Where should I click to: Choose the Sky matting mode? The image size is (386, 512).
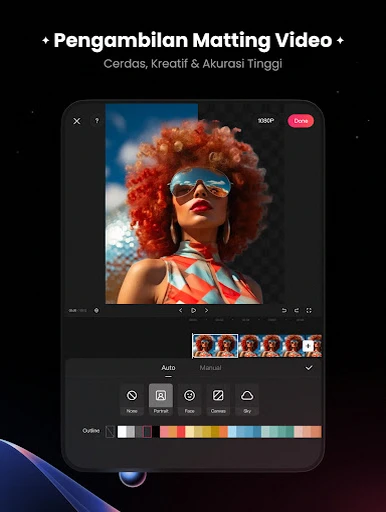tap(247, 399)
